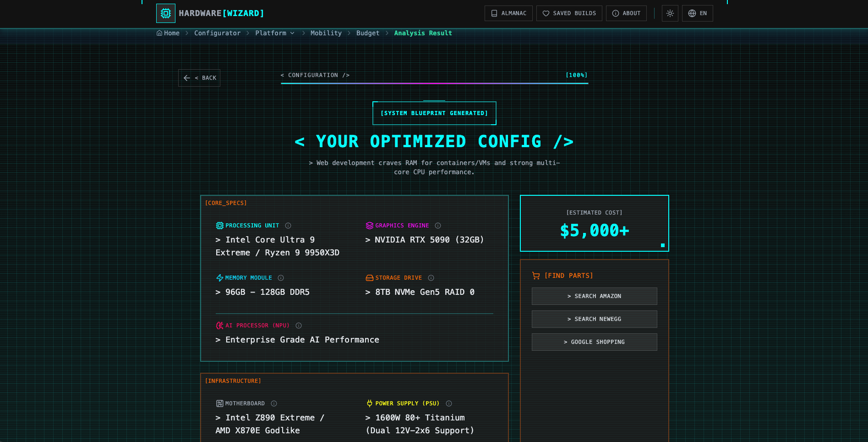
Task: Toggle light/dark theme sun icon
Action: coord(670,13)
